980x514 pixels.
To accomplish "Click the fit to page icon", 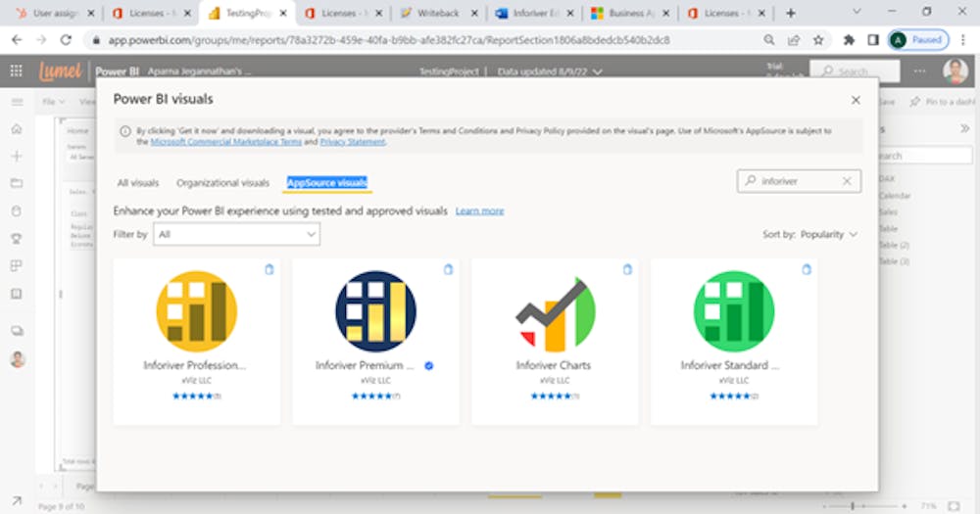I will click(x=954, y=506).
